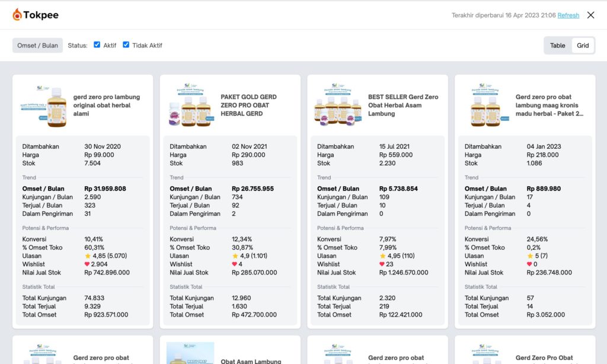Viewport: 607px width, 364px height.
Task: Click the BEST SELLER Gerd Zero product image
Action: click(x=338, y=105)
